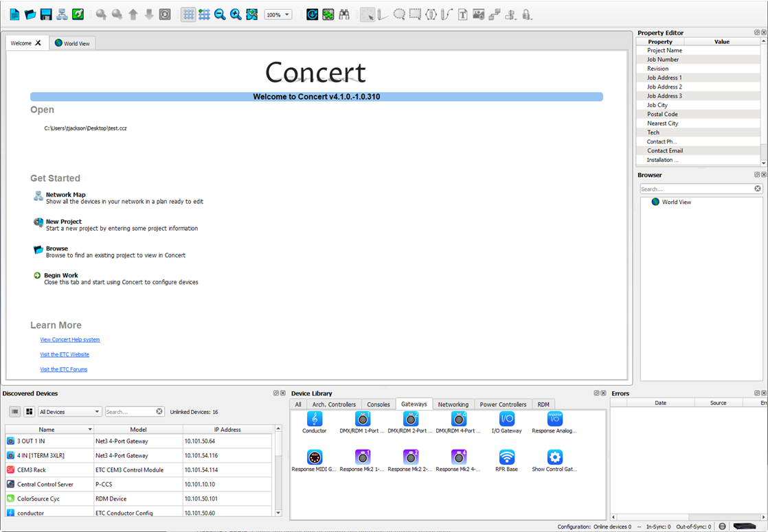The width and height of the screenshot is (768, 532).
Task: Click Discovered Devices scrollbar down arrow
Action: [278, 513]
